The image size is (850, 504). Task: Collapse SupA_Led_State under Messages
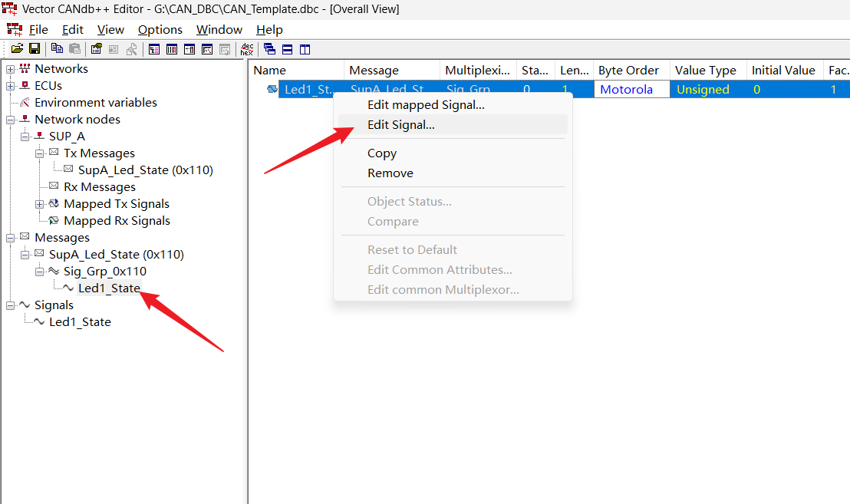pyautogui.click(x=25, y=255)
